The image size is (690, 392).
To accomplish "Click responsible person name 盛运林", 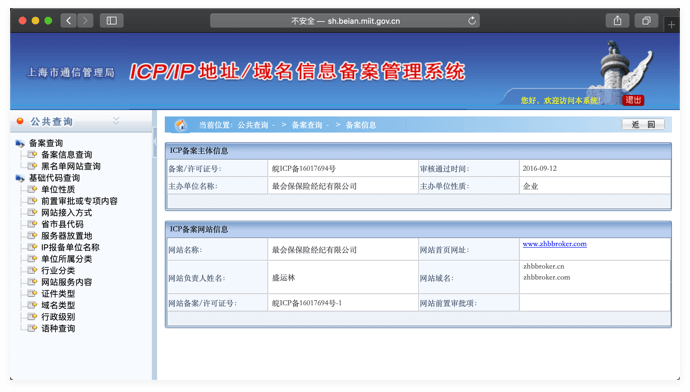I will pyautogui.click(x=283, y=278).
